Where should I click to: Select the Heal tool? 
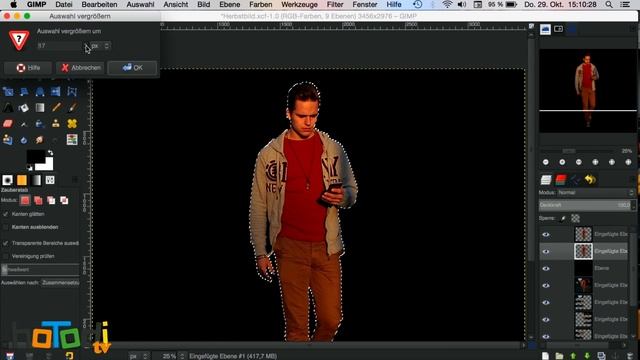point(72,124)
